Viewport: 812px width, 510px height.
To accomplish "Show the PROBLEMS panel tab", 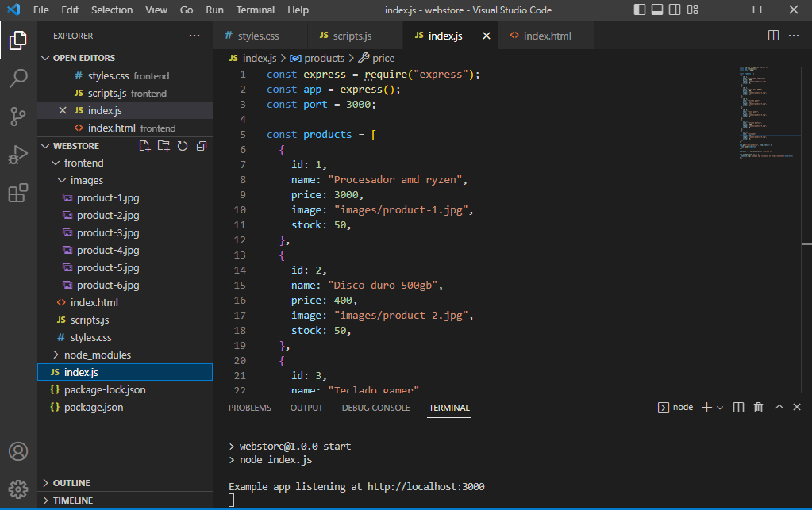I will click(249, 408).
